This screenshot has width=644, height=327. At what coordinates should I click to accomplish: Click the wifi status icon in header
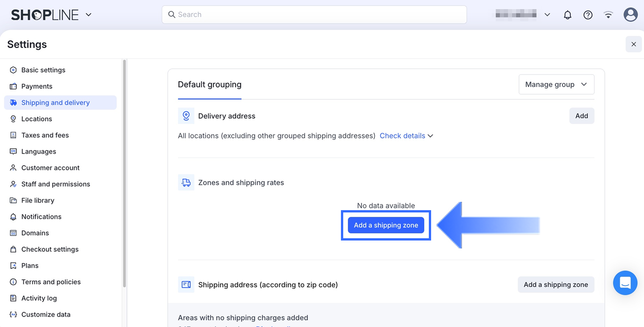tap(608, 15)
